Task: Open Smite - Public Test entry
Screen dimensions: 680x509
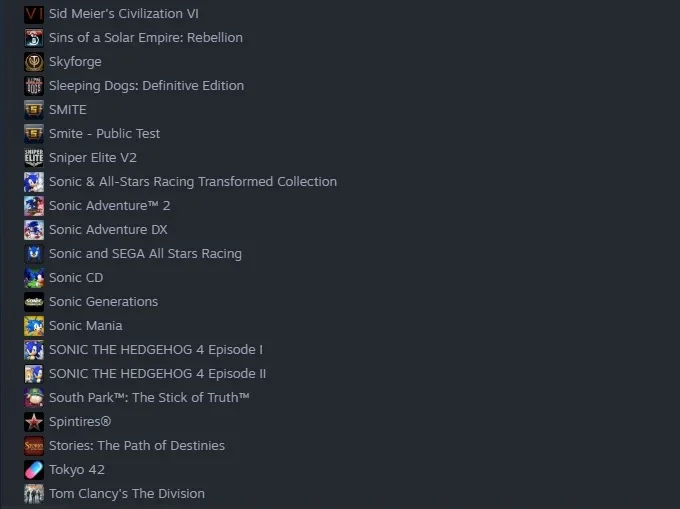Action: pyautogui.click(x=105, y=134)
